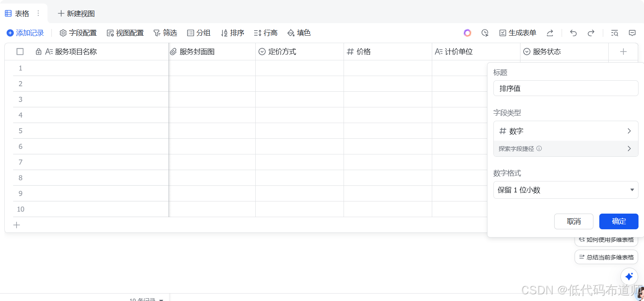Image resolution: width=644 pixels, height=301 pixels.
Task: Click 如何使用多维表格 suggestion
Action: (606, 240)
